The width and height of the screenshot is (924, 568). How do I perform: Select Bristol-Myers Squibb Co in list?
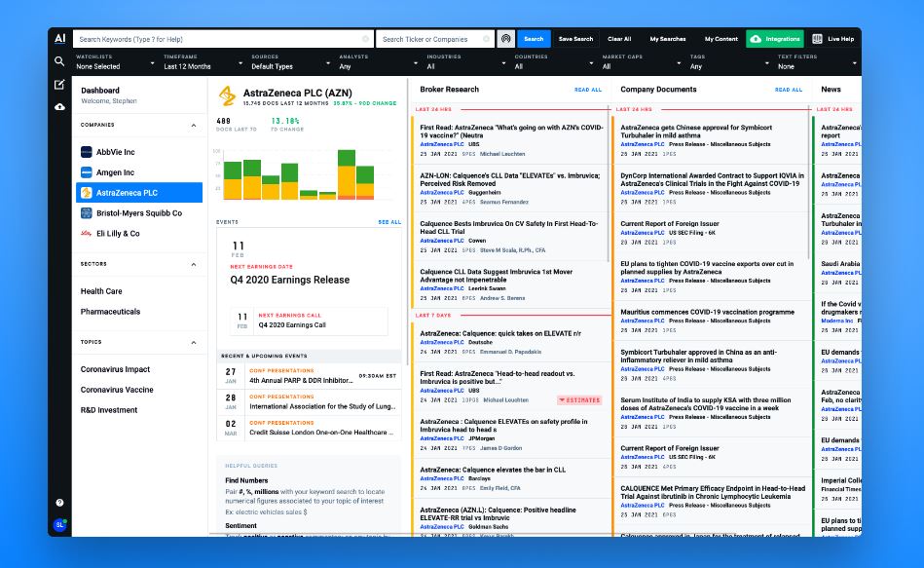[139, 213]
